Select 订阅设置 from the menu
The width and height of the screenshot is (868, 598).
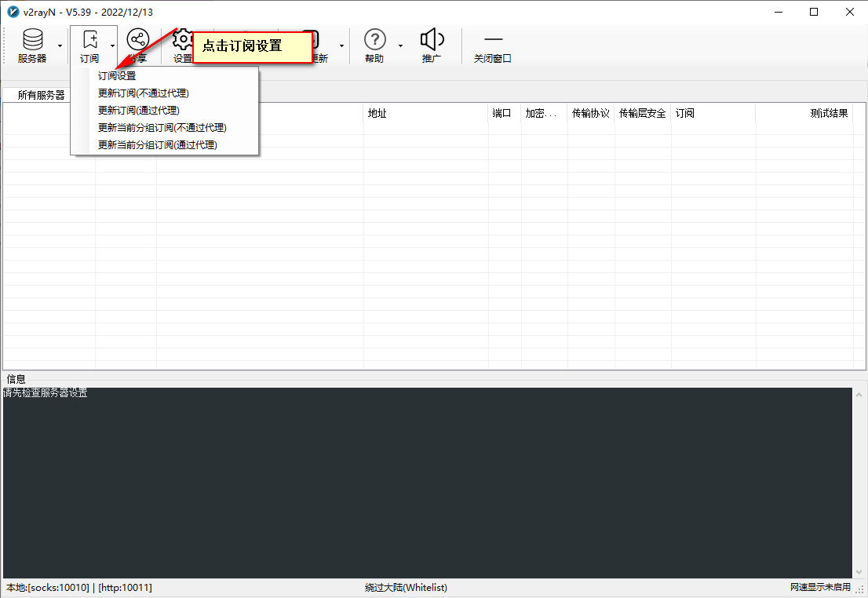pyautogui.click(x=117, y=76)
